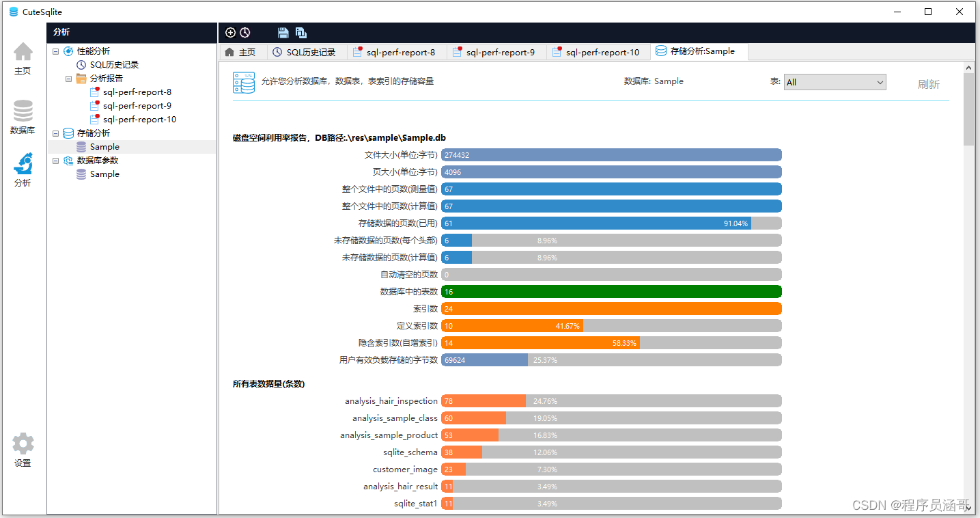Click the 性能分析 tree node icon
This screenshot has width=980, height=518.
pos(68,51)
